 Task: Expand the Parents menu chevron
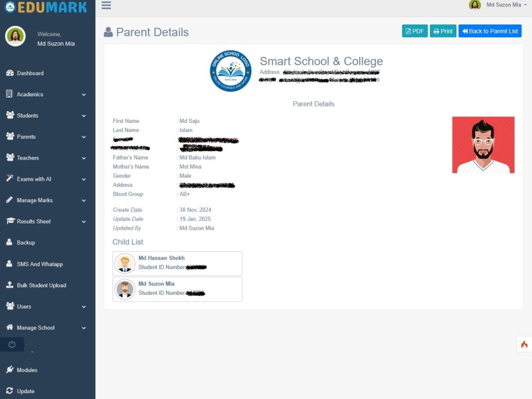[x=84, y=137]
